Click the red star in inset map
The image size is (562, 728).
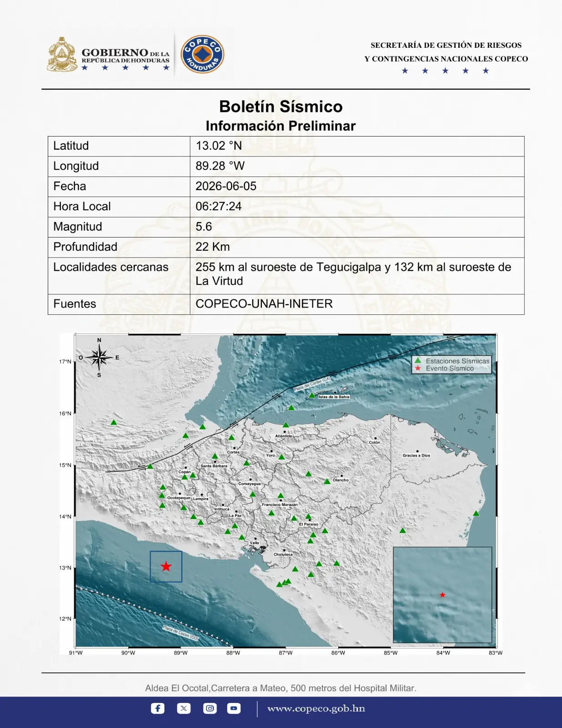pos(442,595)
